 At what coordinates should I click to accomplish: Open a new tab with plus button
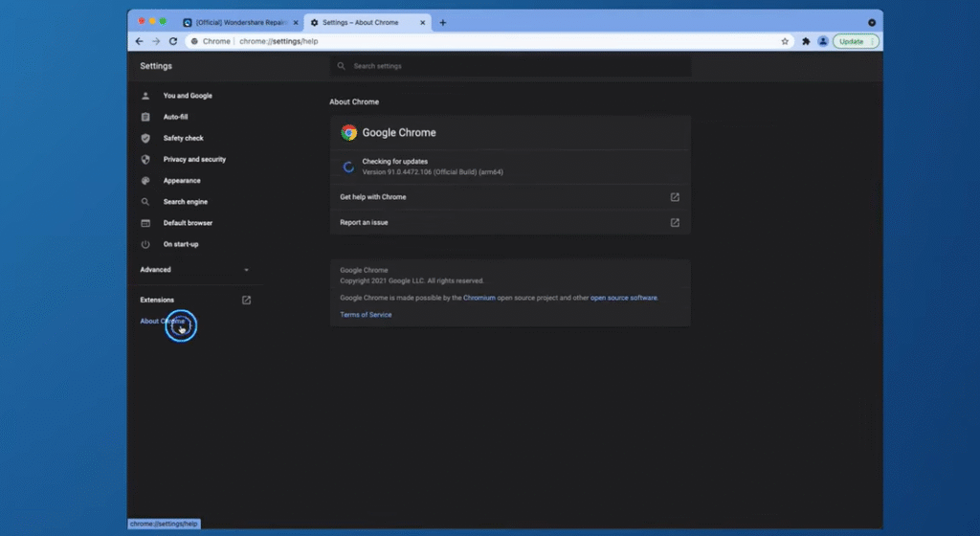(442, 22)
